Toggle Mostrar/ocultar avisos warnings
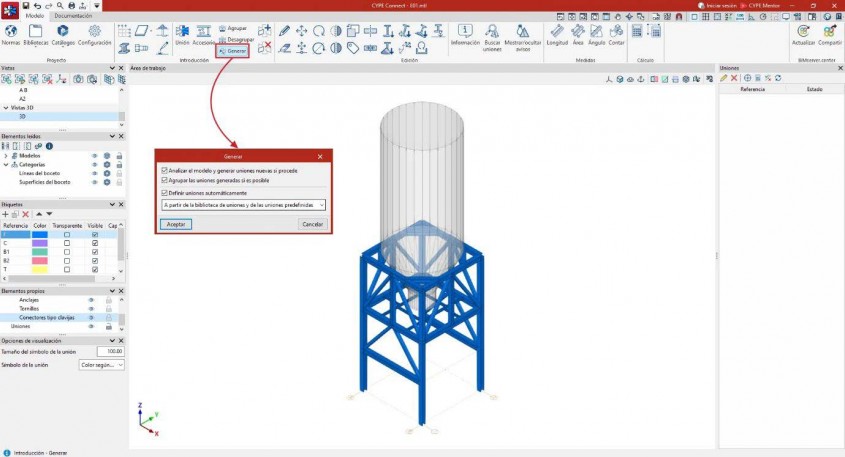Image resolution: width=845 pixels, height=457 pixels. 523,37
